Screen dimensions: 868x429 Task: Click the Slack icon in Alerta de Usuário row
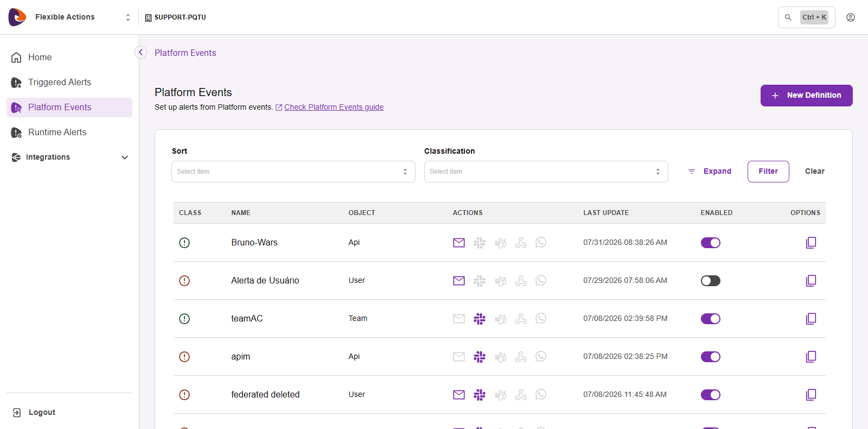(480, 281)
